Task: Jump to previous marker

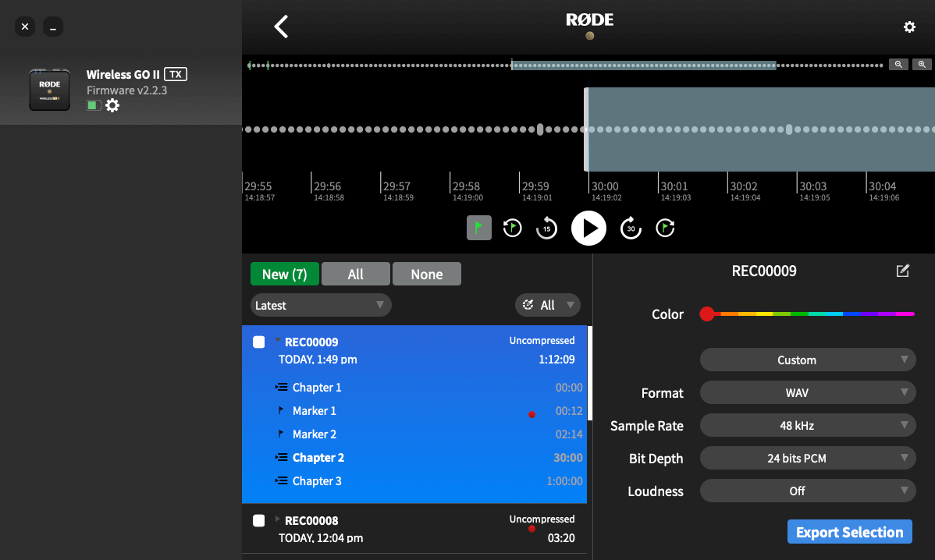Action: click(512, 228)
